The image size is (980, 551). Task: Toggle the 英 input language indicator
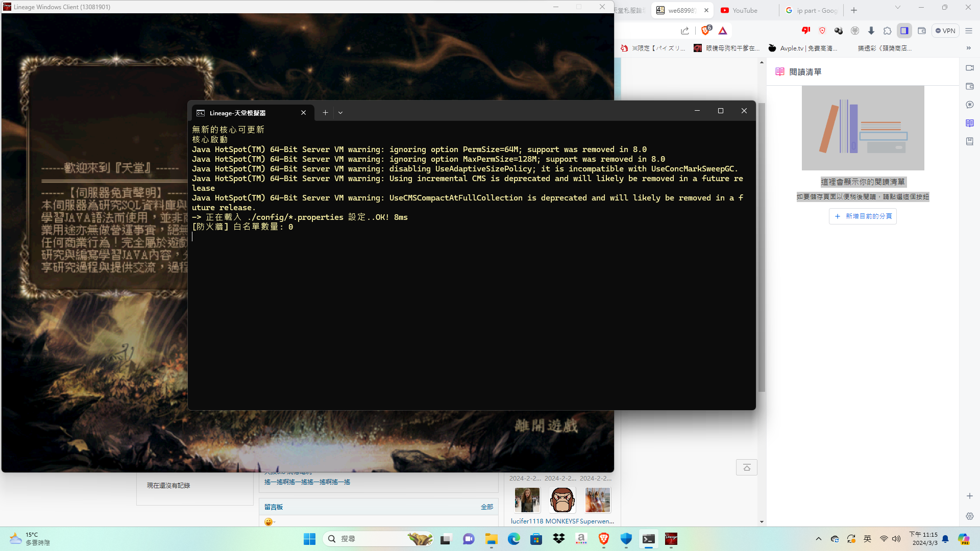[867, 539]
